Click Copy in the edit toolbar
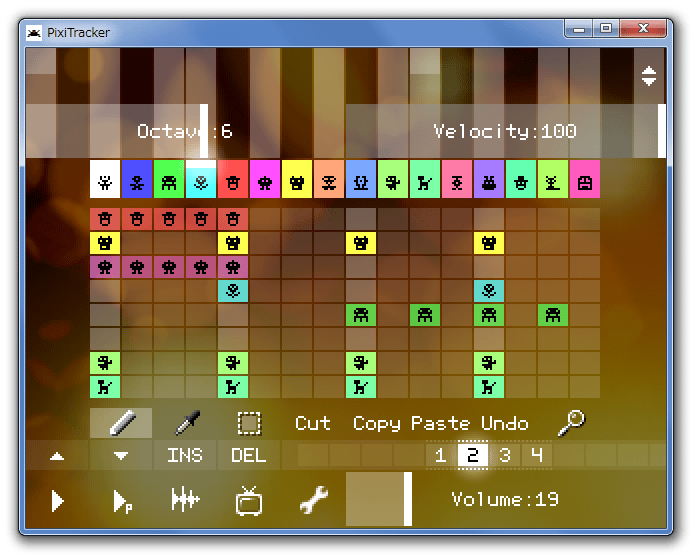Viewport: 697px width, 555px height. click(x=377, y=423)
